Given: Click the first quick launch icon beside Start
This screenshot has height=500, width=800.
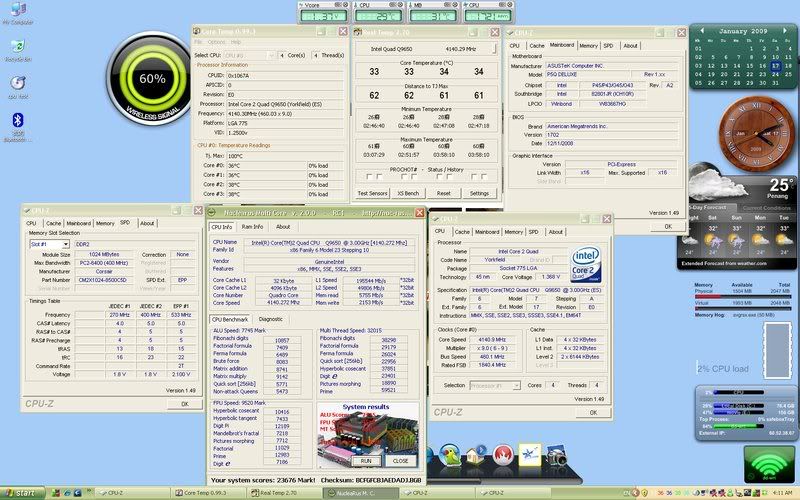Looking at the screenshot, I should (x=56, y=493).
